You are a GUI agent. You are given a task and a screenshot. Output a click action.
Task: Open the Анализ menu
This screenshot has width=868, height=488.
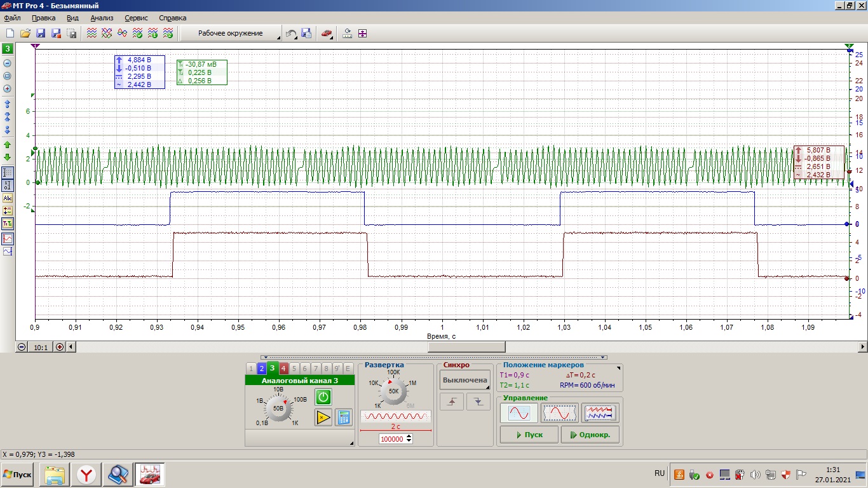pyautogui.click(x=102, y=18)
